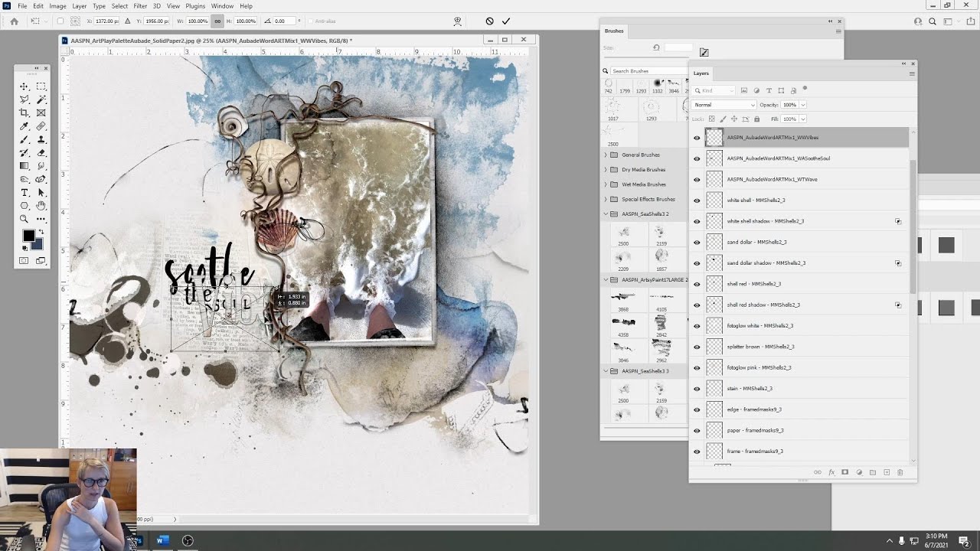
Task: Expand the Dry Media Brushes folder
Action: click(606, 169)
